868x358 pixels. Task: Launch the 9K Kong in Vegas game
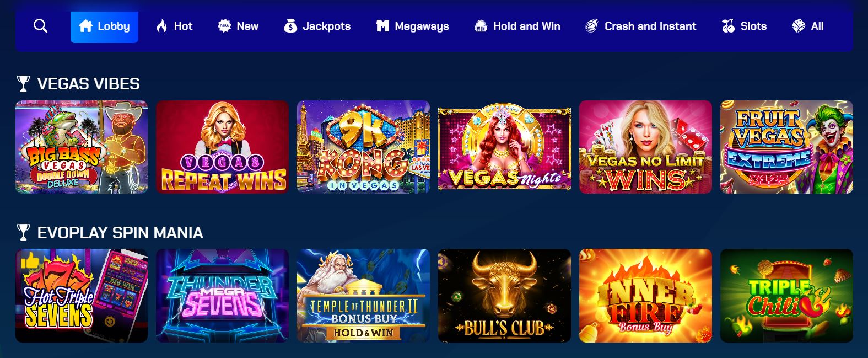pyautogui.click(x=363, y=147)
